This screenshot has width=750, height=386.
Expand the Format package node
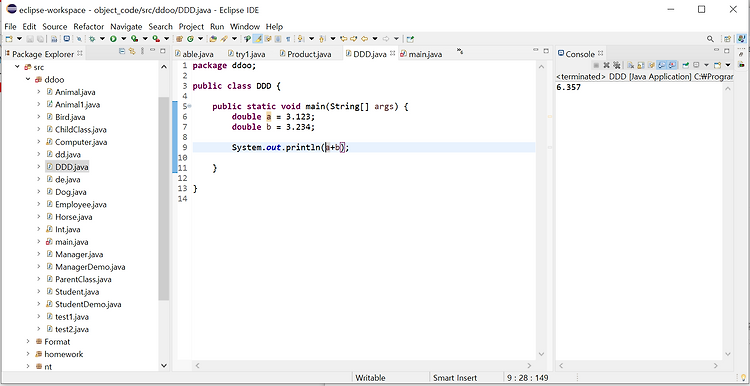point(28,342)
